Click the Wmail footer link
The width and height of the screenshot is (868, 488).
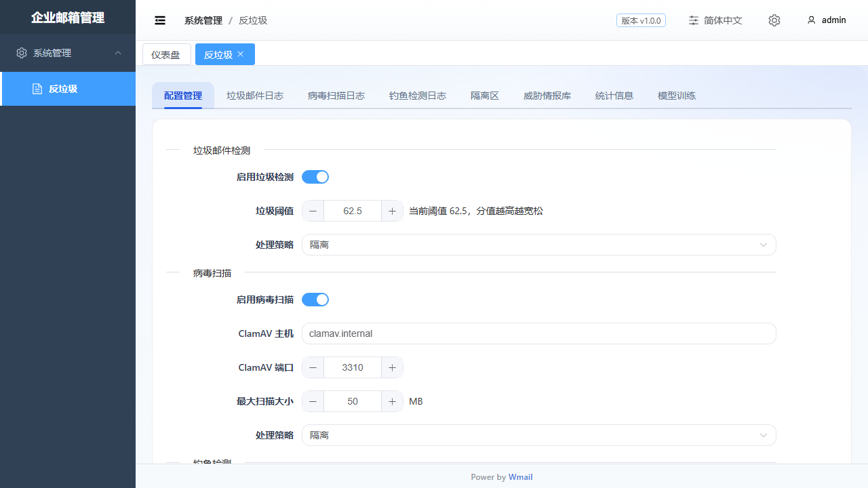click(521, 477)
